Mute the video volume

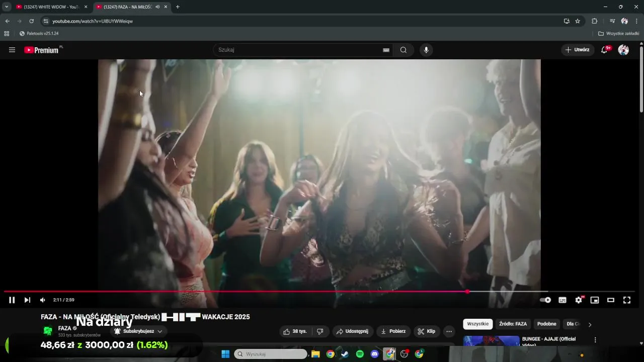[x=43, y=300]
